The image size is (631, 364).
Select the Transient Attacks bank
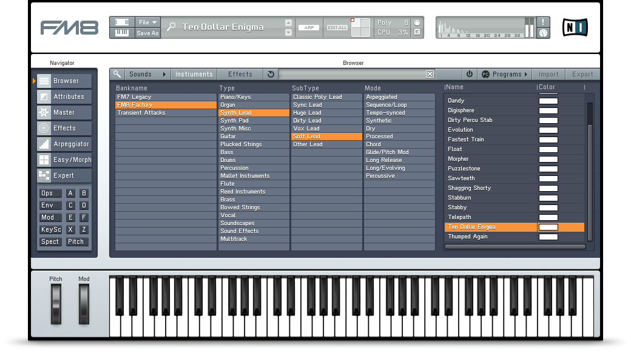[x=166, y=113]
